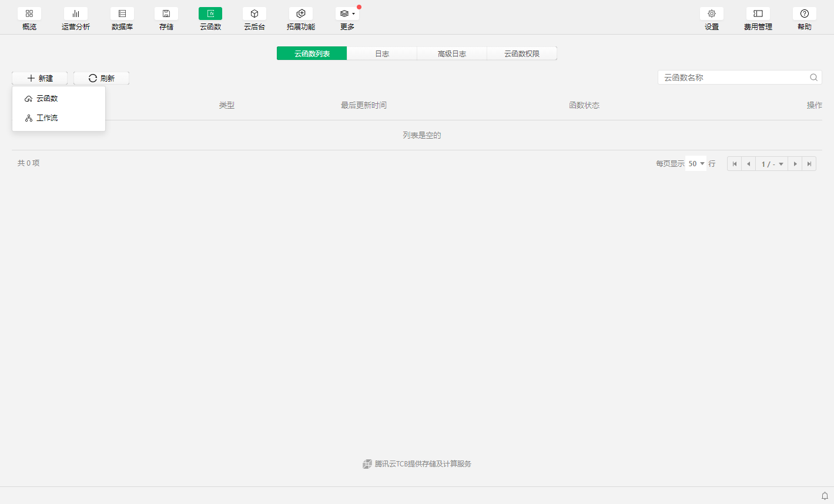Choose 工作流 from the new menu
The width and height of the screenshot is (834, 504).
[x=59, y=118]
